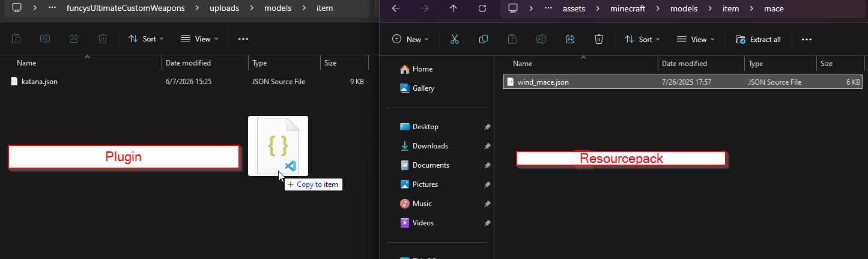Open See more menu in right window
Image resolution: width=868 pixels, height=259 pixels.
(x=806, y=39)
